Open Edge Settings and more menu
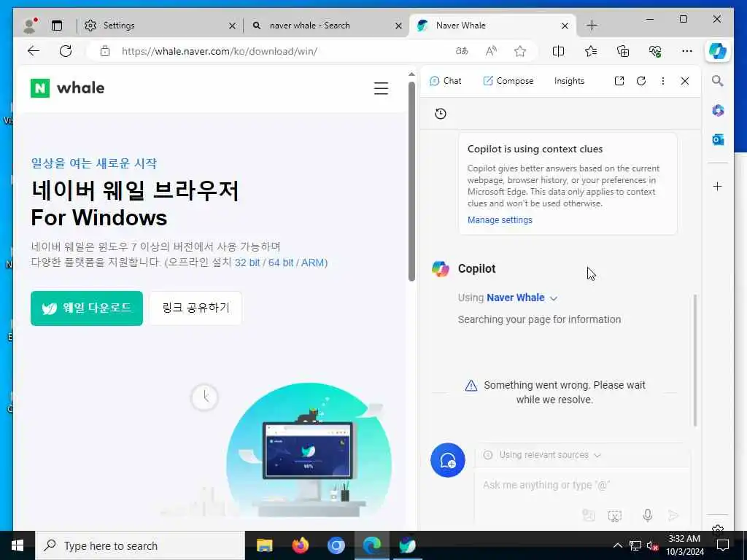The height and width of the screenshot is (560, 747). pos(687,51)
